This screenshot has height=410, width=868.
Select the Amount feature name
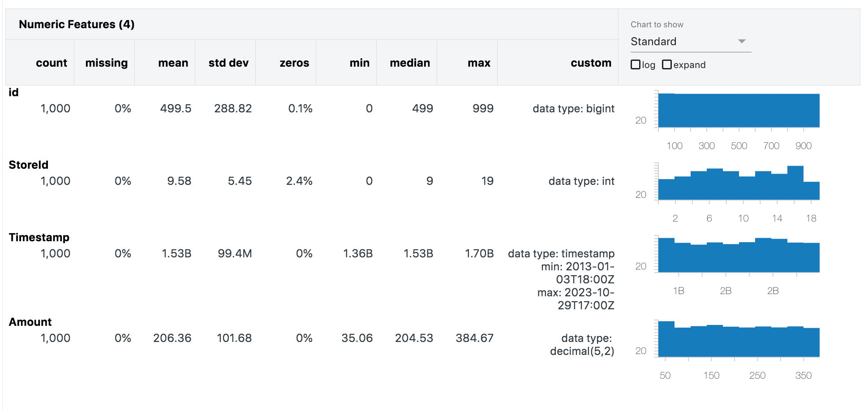30,322
